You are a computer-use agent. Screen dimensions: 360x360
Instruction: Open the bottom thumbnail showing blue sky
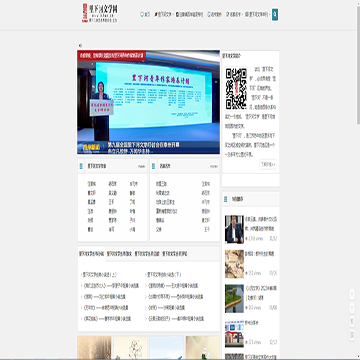[x=167, y=347]
